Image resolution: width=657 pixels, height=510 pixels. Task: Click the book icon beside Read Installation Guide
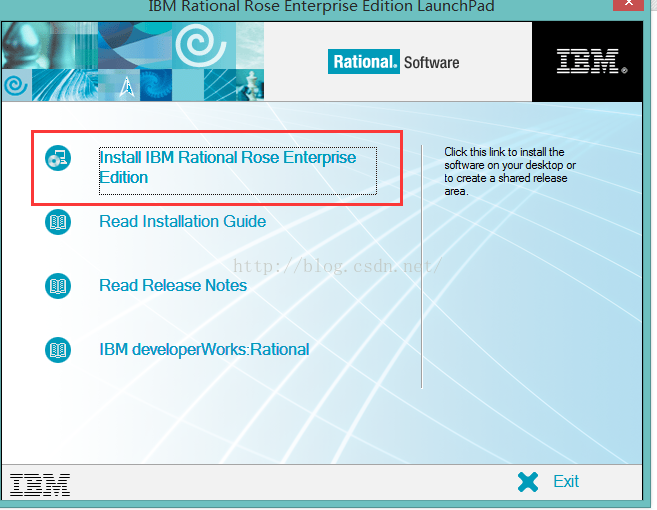coord(58,222)
